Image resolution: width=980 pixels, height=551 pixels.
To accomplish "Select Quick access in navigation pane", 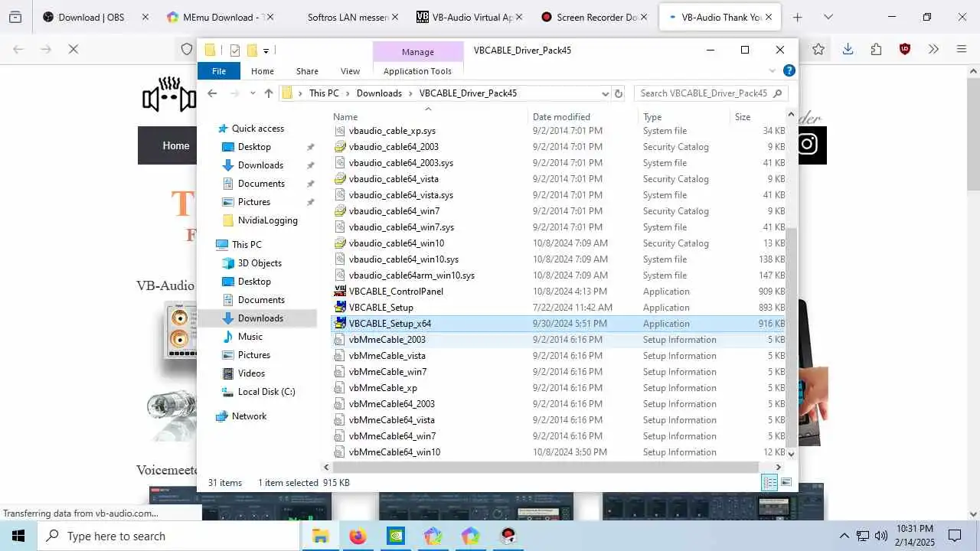I will (258, 129).
